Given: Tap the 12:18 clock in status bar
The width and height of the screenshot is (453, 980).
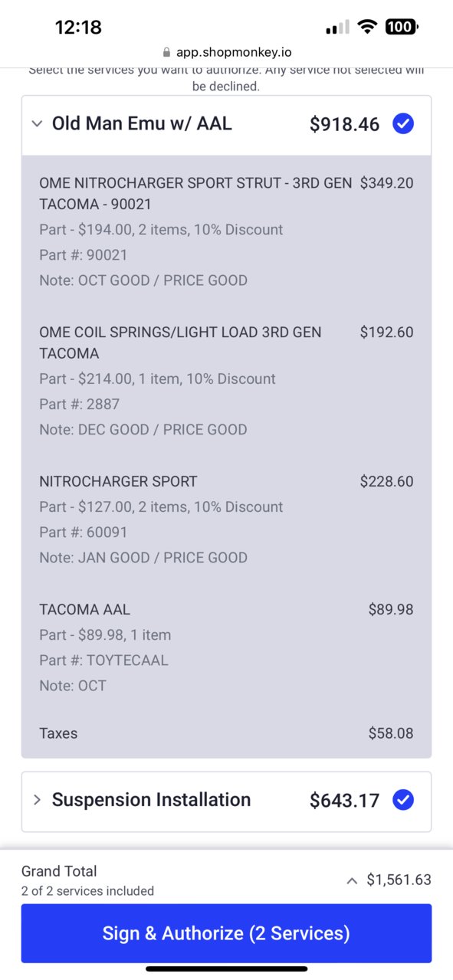Looking at the screenshot, I should (78, 28).
